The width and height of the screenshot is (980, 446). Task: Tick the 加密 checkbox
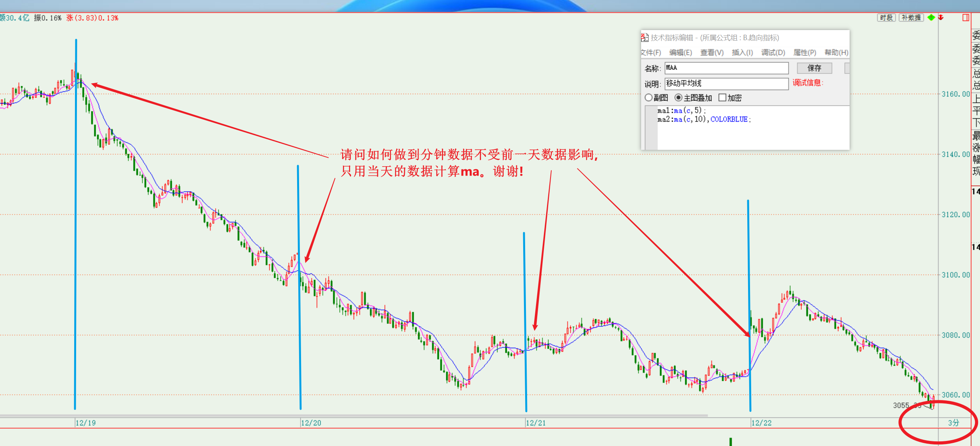[722, 98]
